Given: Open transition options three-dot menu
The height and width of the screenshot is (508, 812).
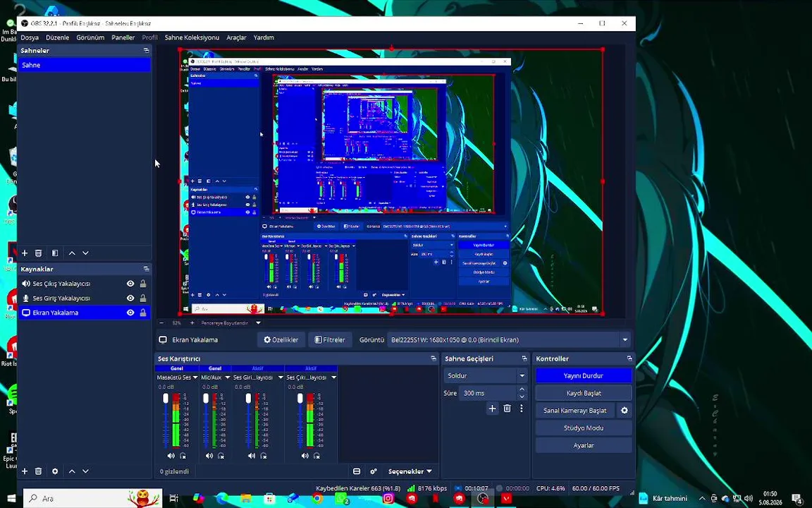Looking at the screenshot, I should pyautogui.click(x=522, y=409).
